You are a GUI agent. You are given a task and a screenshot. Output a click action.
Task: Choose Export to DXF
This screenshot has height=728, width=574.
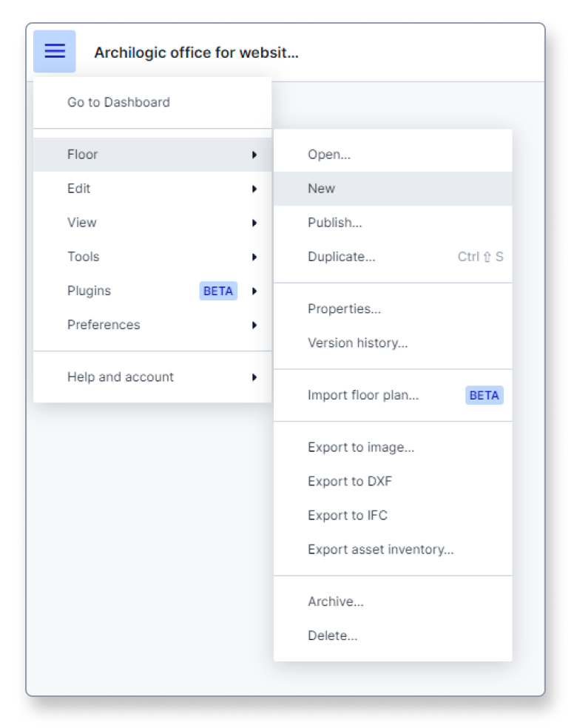tap(393, 482)
